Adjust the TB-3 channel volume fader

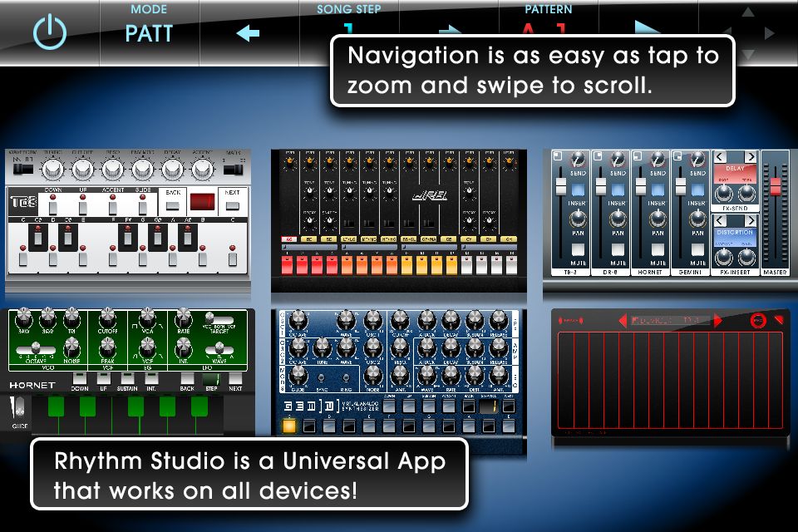(x=560, y=186)
